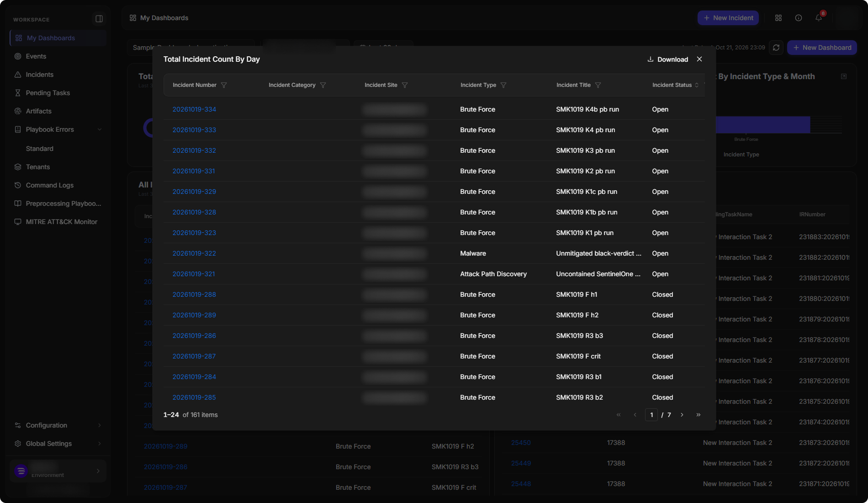Image resolution: width=868 pixels, height=503 pixels.
Task: Go to the next results page
Action: coord(682,415)
